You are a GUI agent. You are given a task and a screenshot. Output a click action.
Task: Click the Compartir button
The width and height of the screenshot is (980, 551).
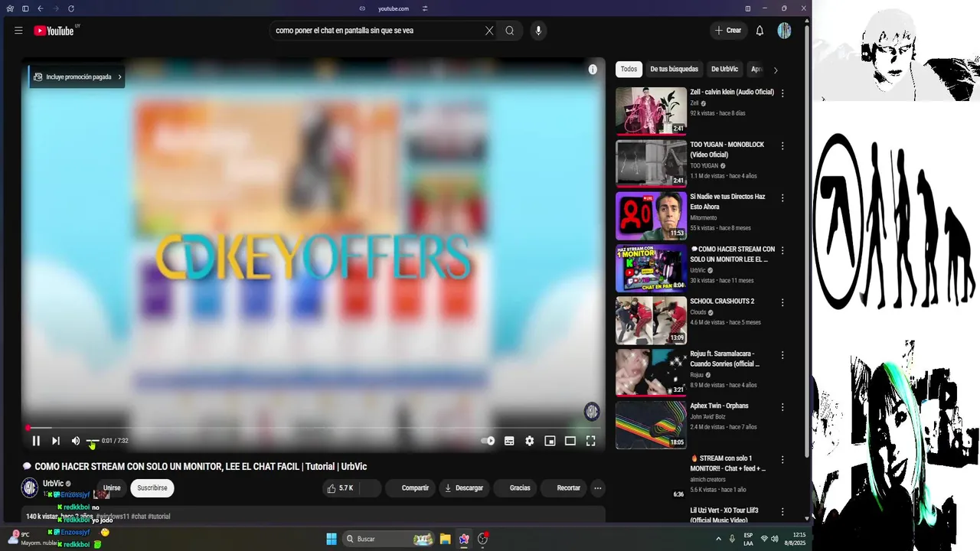coord(410,488)
